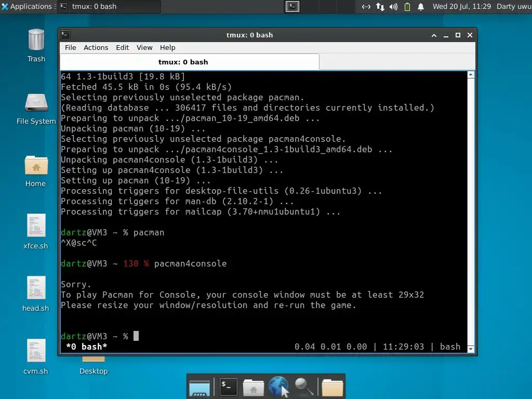Click the clock Wed 20 Jul, 11:29
The width and height of the screenshot is (532, 399).
pos(461,6)
